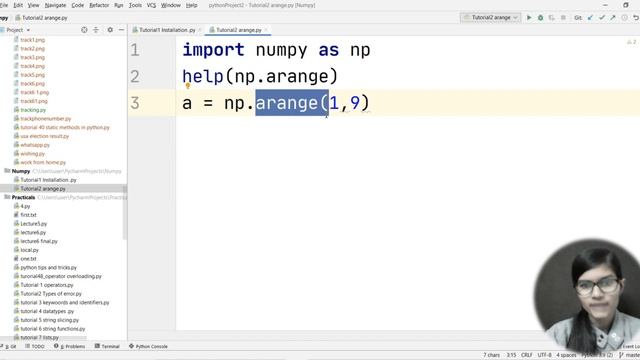This screenshot has height=360, width=640.
Task: Show Git history clock icon
Action: tap(624, 18)
